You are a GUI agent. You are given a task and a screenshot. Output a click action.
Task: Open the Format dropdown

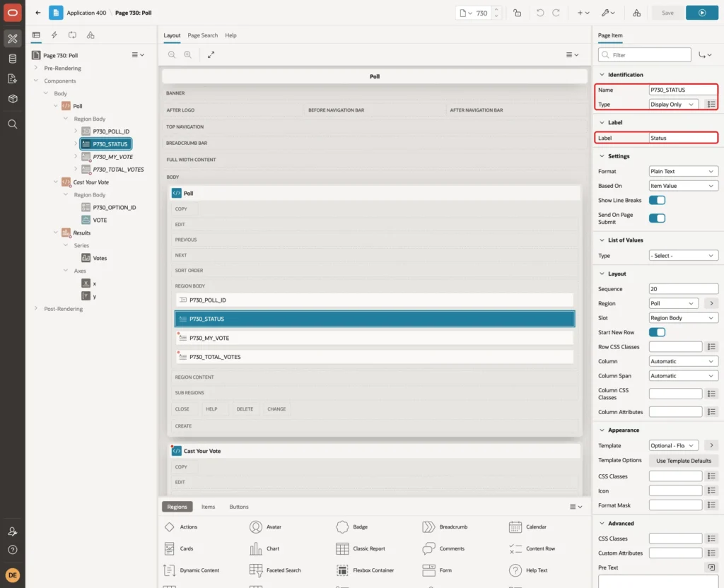click(x=684, y=171)
